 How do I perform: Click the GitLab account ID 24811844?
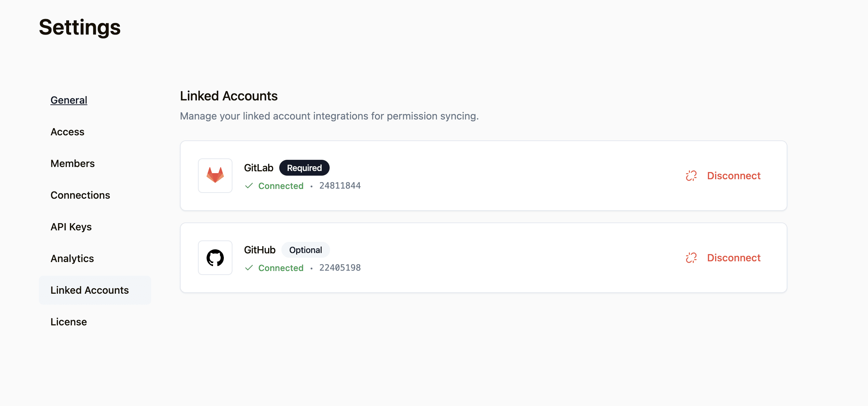coord(340,186)
